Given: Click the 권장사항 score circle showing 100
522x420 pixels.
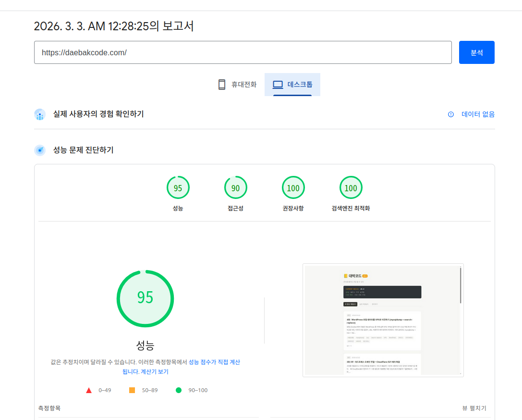Looking at the screenshot, I should pos(293,187).
